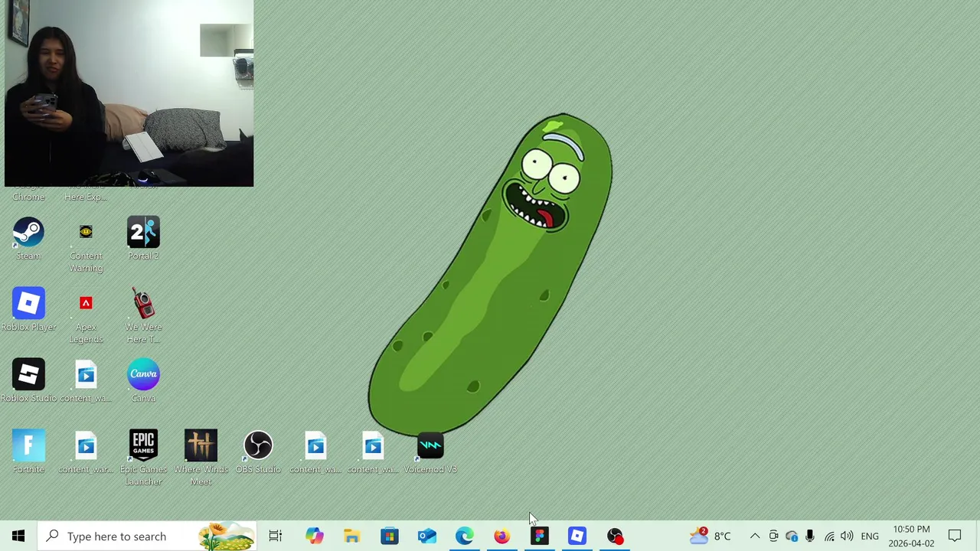Launch Microsoft Edge from the taskbar

[x=465, y=536]
